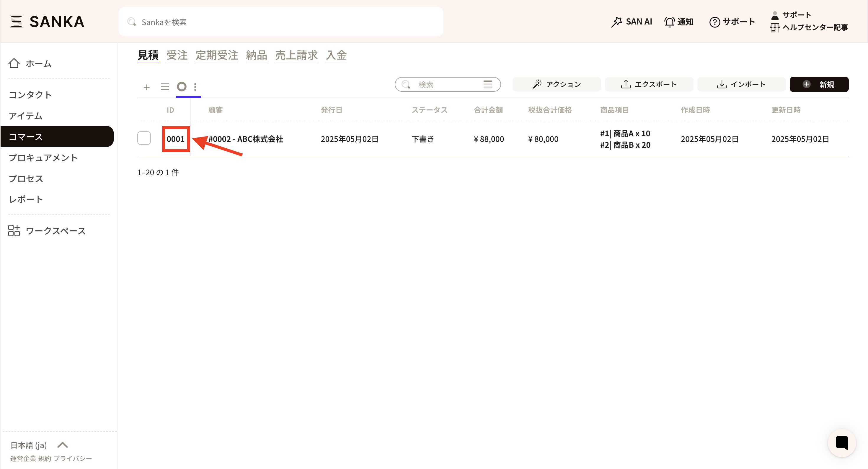Open the SAN AI assistant
This screenshot has height=469, width=868.
[632, 22]
